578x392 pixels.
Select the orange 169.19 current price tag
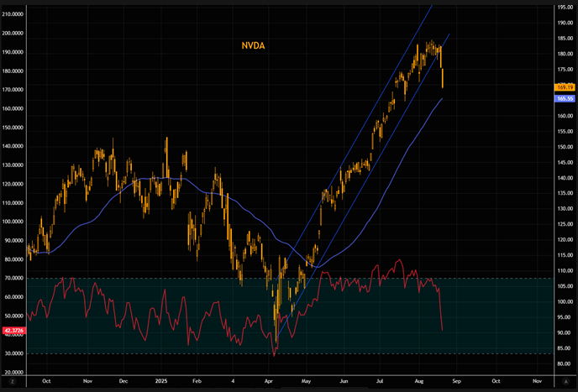click(x=564, y=86)
